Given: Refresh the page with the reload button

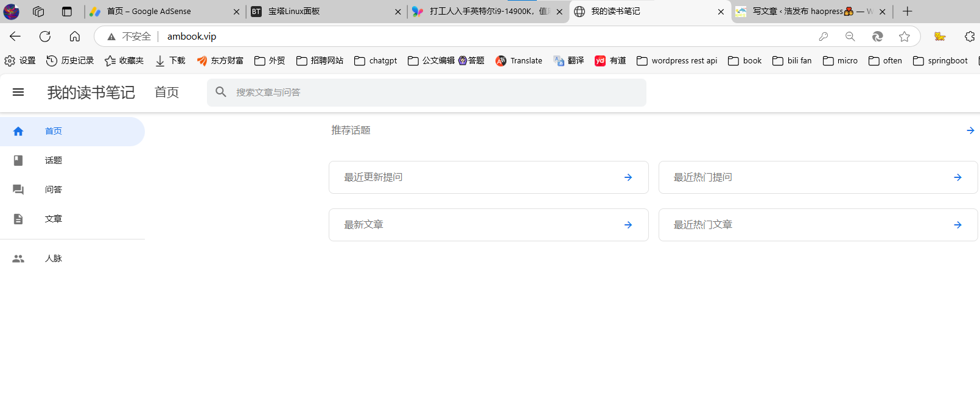Looking at the screenshot, I should click(x=45, y=37).
